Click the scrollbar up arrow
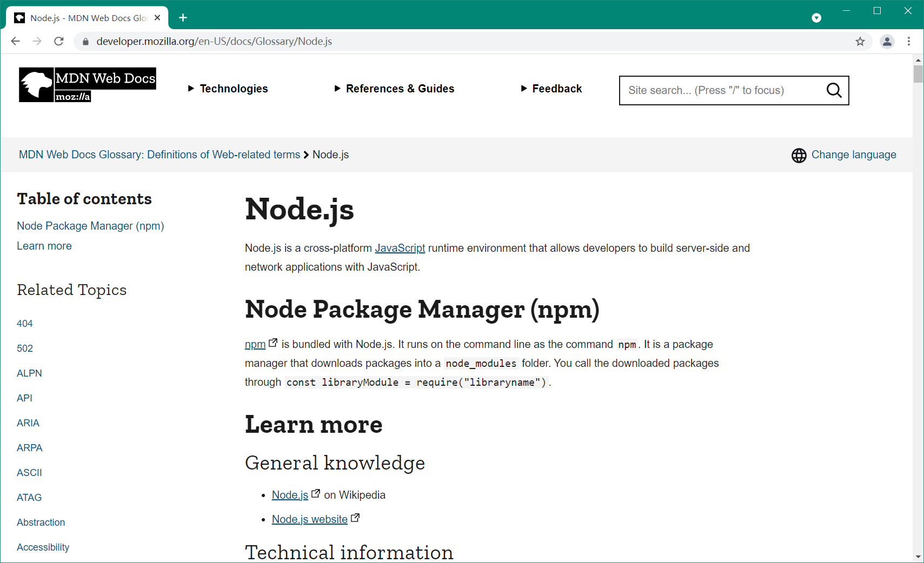Viewport: 924px width, 563px height. point(918,60)
